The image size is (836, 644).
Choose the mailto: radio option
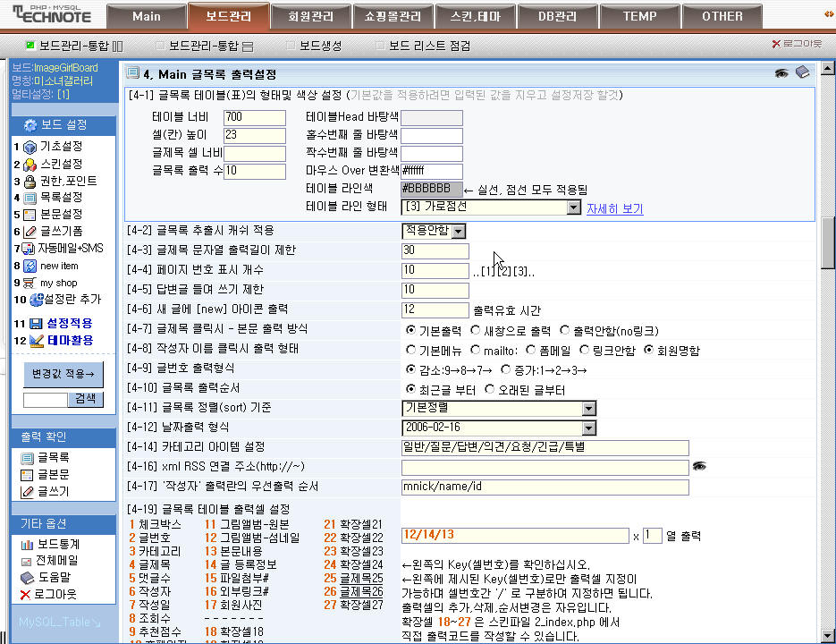(x=477, y=350)
